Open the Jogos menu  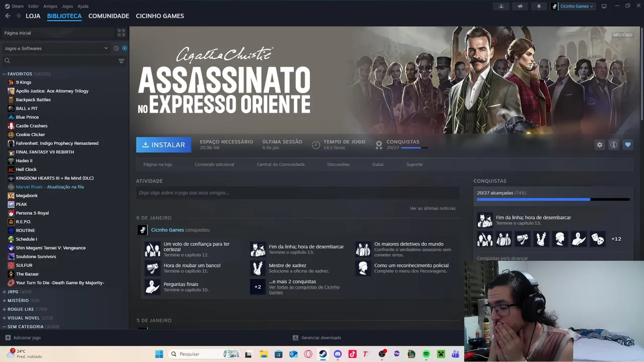pos(67,6)
